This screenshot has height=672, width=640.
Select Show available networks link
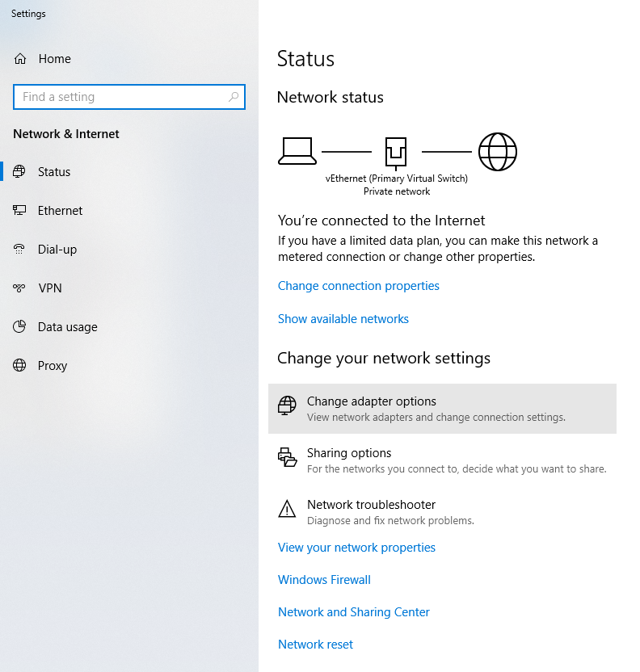click(343, 319)
